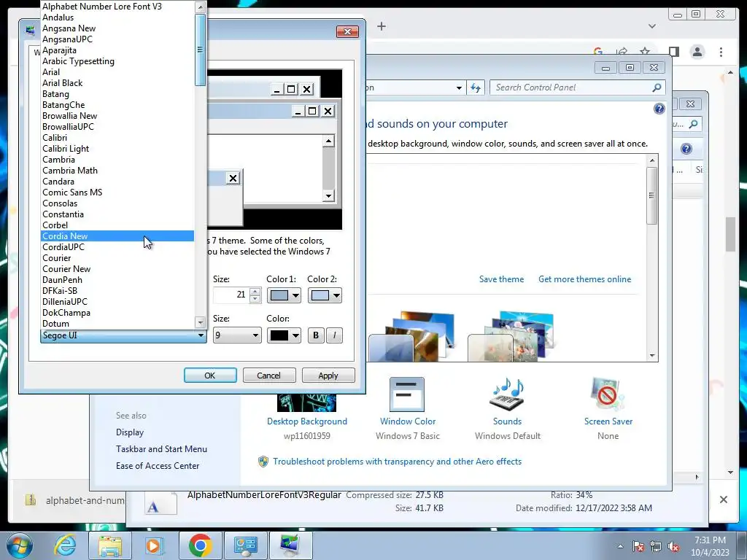This screenshot has height=560, width=747.
Task: Toggle Italic font button
Action: tap(334, 335)
